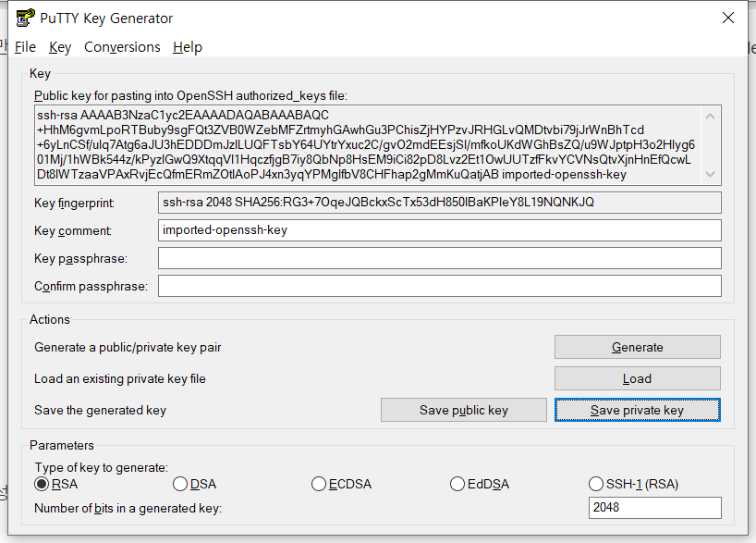
Task: Click Save public key button
Action: point(464,410)
